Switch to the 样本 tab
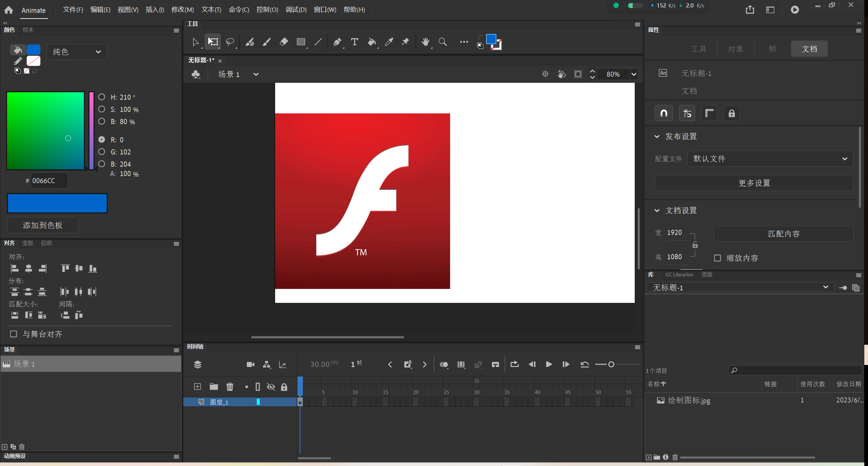 coord(28,30)
